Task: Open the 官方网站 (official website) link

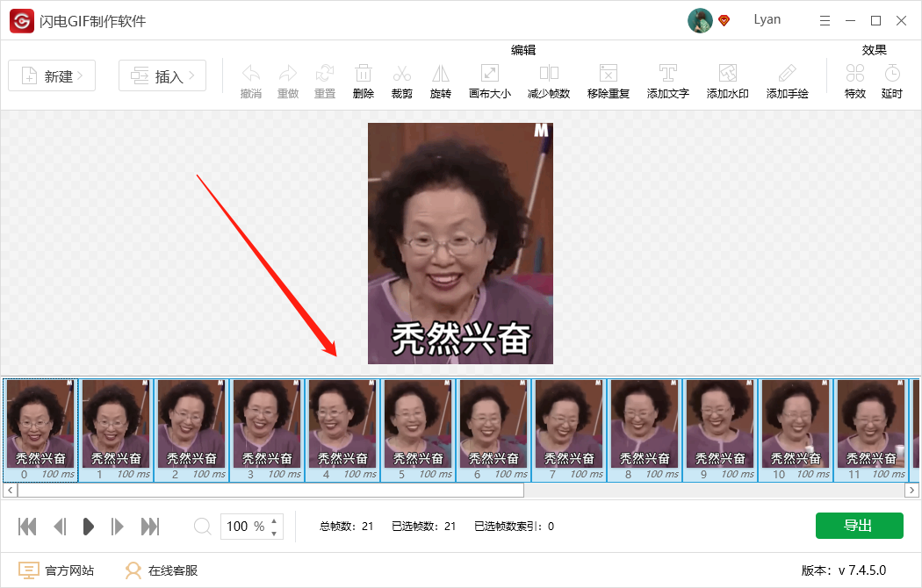Action: (x=58, y=569)
